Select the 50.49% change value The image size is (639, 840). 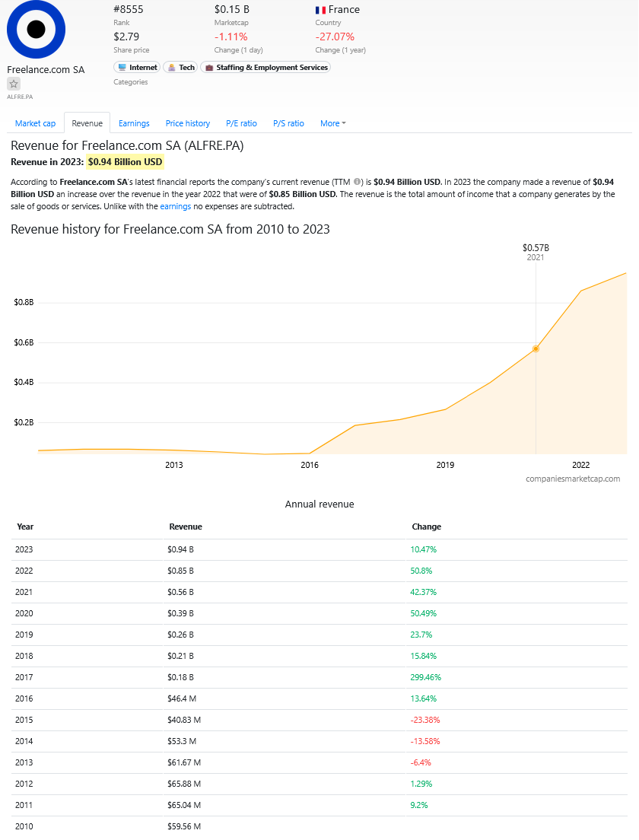[424, 613]
